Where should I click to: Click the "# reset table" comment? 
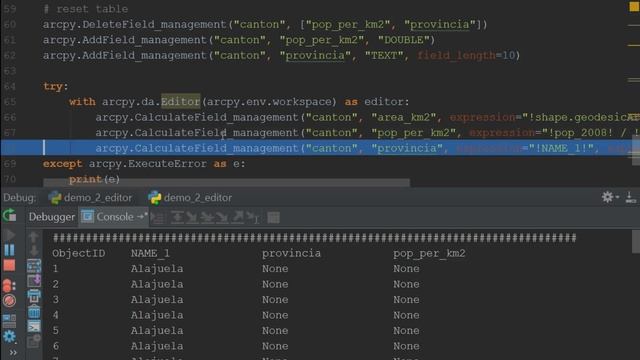[85, 9]
